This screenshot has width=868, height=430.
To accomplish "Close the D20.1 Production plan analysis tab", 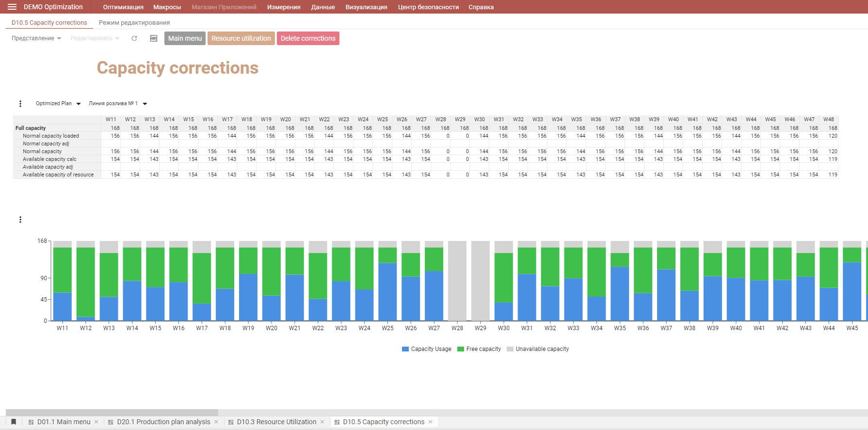I will 216,422.
